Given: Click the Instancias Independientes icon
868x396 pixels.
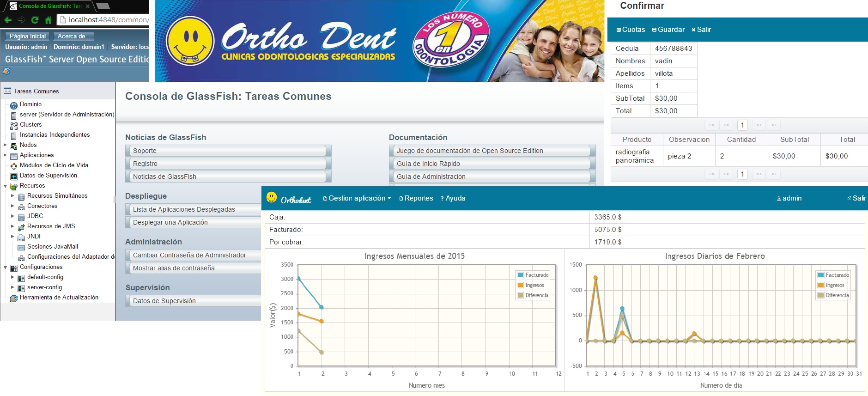Looking at the screenshot, I should (x=14, y=136).
